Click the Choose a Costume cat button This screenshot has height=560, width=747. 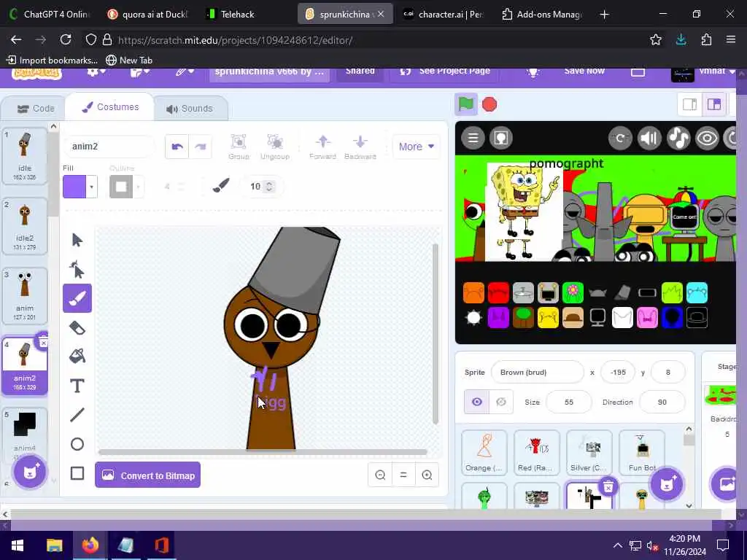(x=30, y=472)
